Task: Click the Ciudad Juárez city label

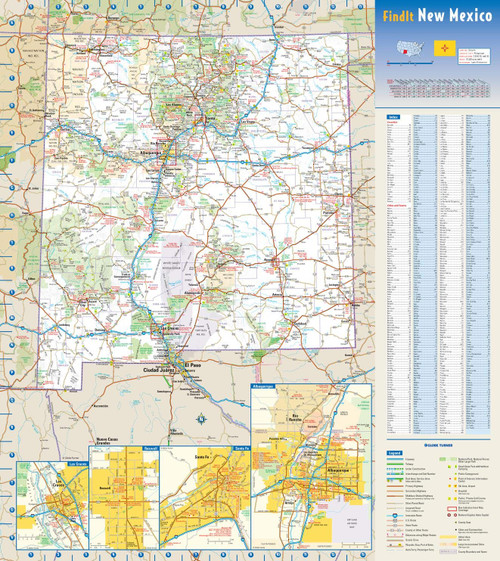Action: pos(159,370)
